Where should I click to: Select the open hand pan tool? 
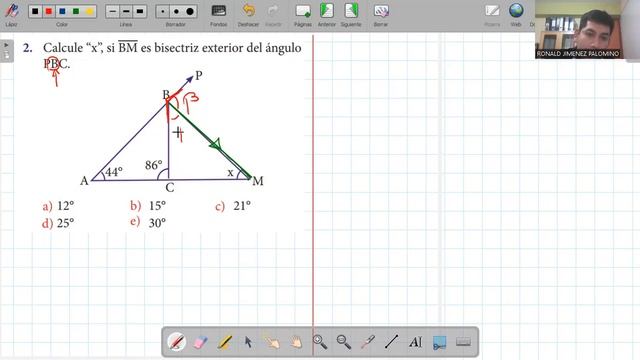(x=296, y=342)
